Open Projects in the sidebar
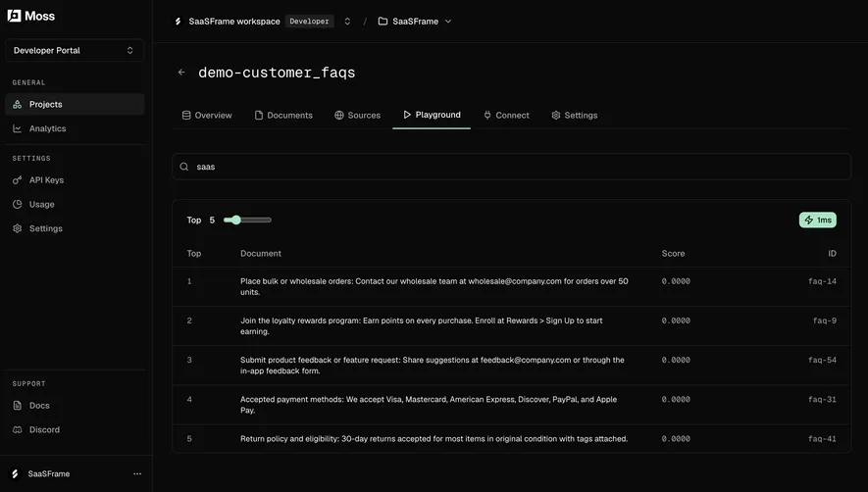Viewport: 868px width, 492px height. click(75, 104)
